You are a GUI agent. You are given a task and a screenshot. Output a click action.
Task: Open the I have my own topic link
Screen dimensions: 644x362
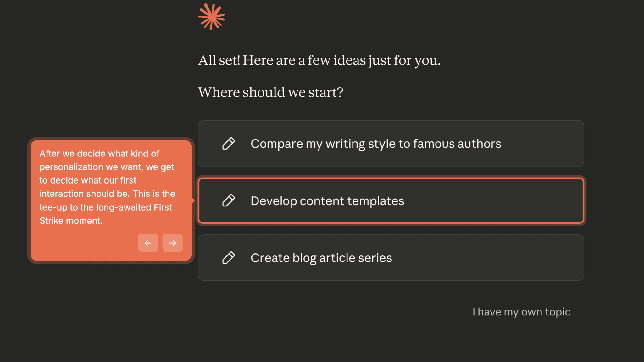pos(521,312)
